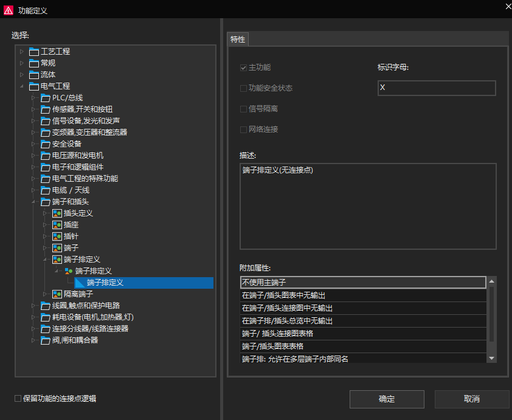This screenshot has height=420, width=512.
Task: Click the 电子和逻辑组件 folder icon
Action: click(46, 167)
